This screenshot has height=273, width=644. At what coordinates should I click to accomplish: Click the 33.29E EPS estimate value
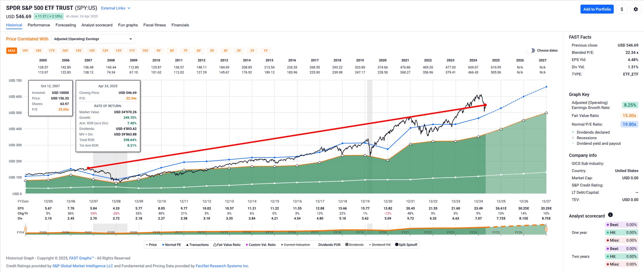pos(546,208)
